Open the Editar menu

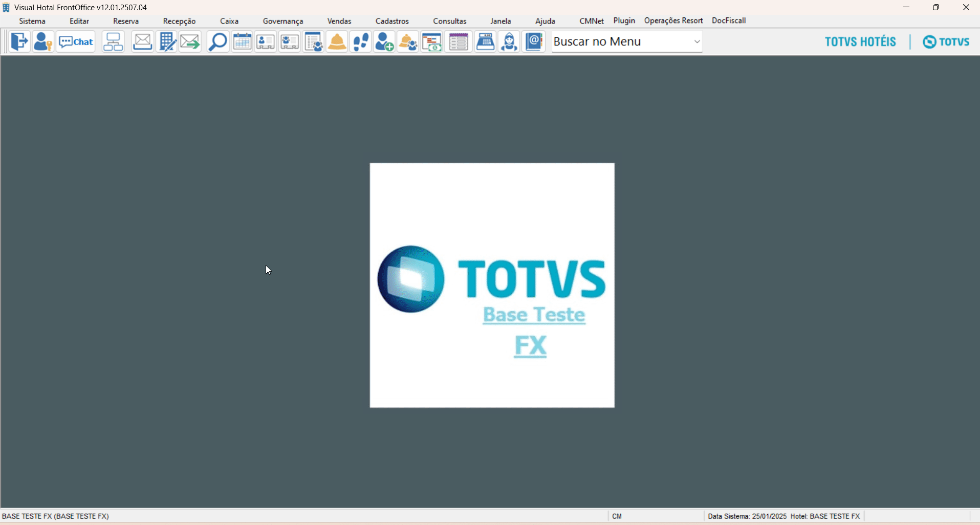tap(79, 21)
